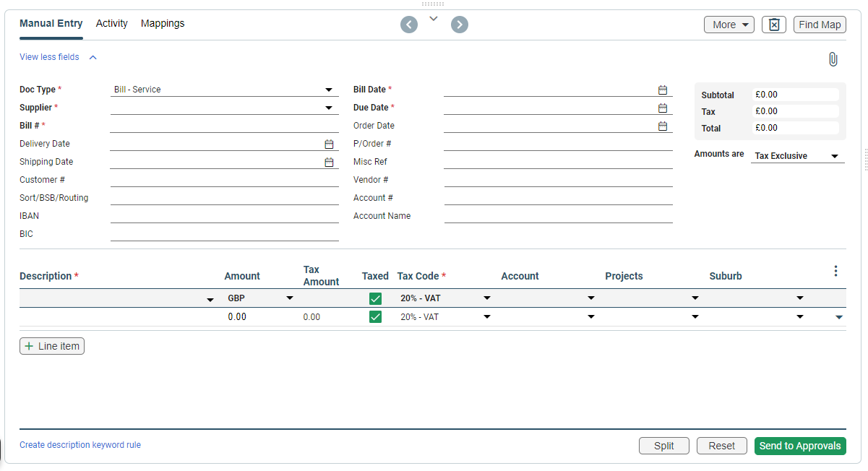Click the paperclip attachment icon

click(x=833, y=59)
